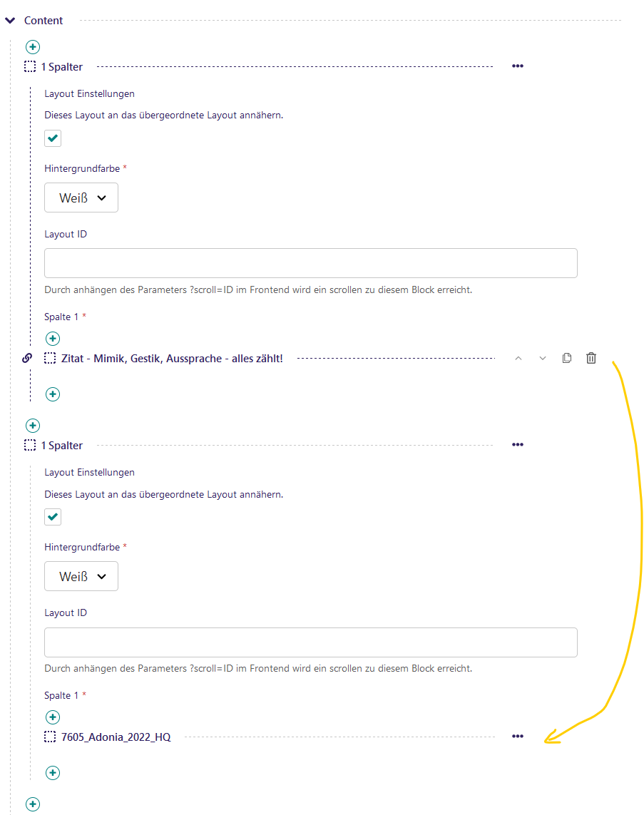
Task: Open first Hintergrundfarbe Weiß dropdown
Action: pyautogui.click(x=81, y=198)
